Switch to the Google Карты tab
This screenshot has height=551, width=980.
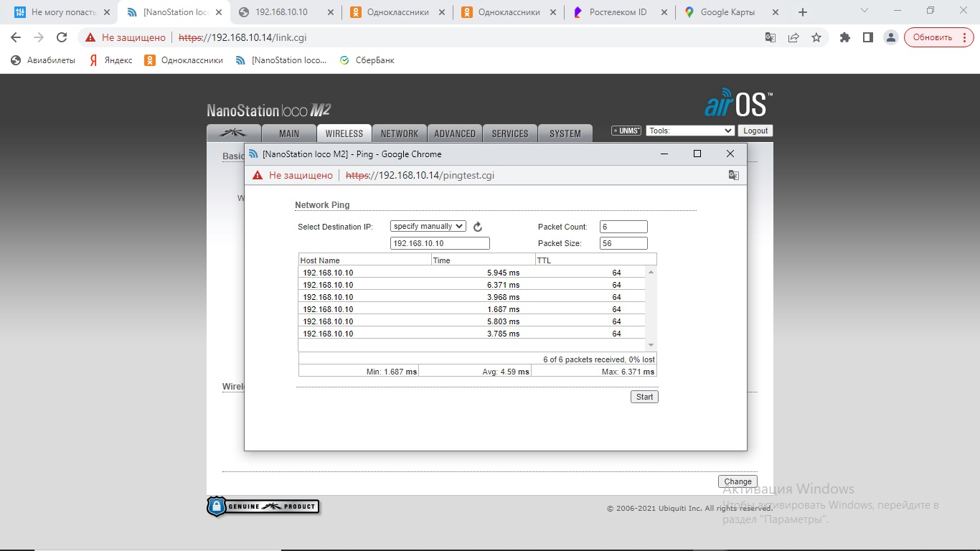point(731,12)
